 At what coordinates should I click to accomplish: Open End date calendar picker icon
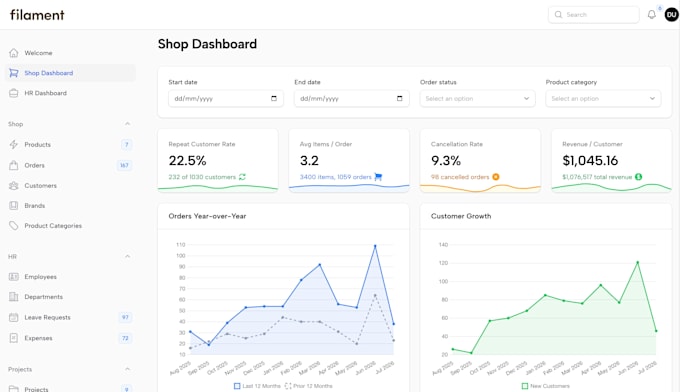click(399, 98)
